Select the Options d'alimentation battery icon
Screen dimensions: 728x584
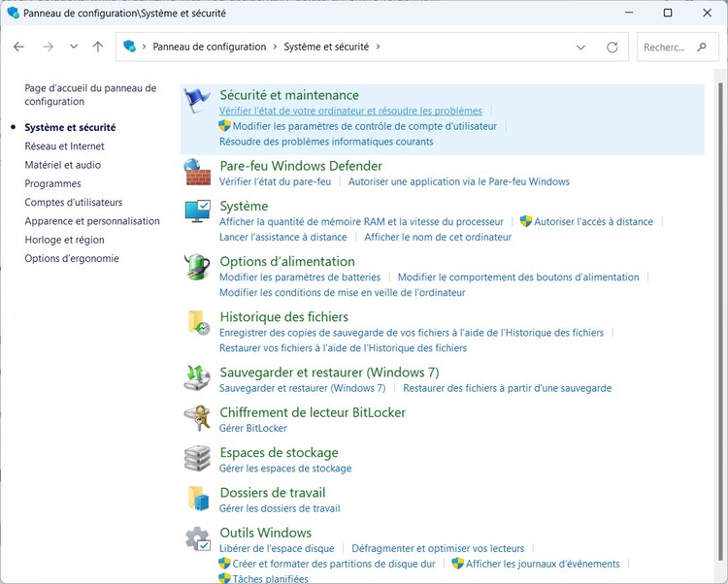coord(198,268)
